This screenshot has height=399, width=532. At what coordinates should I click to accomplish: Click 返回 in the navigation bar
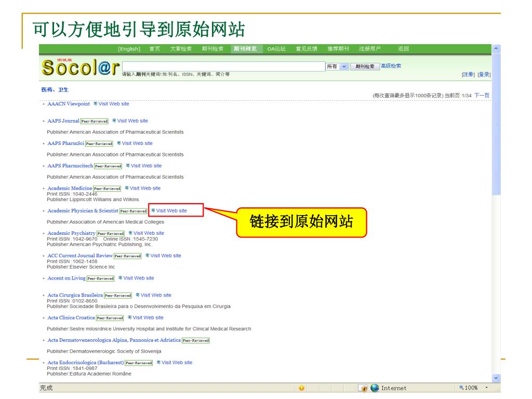403,49
